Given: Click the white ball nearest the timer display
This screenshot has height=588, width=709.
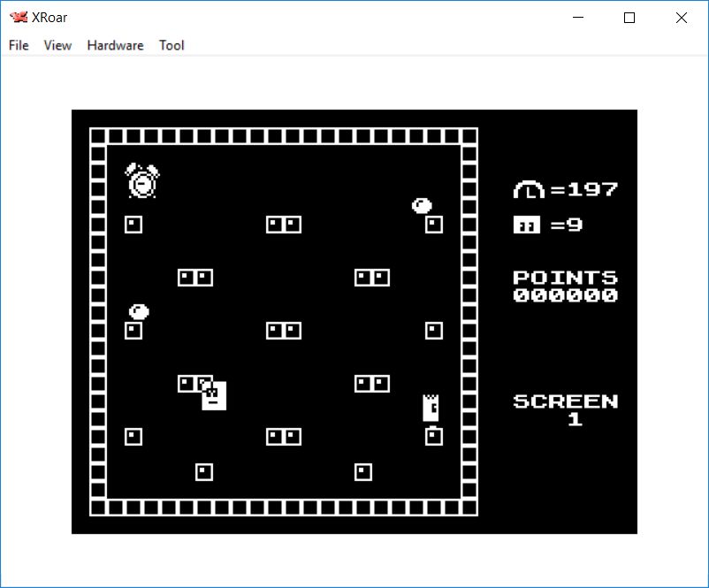Looking at the screenshot, I should (422, 206).
